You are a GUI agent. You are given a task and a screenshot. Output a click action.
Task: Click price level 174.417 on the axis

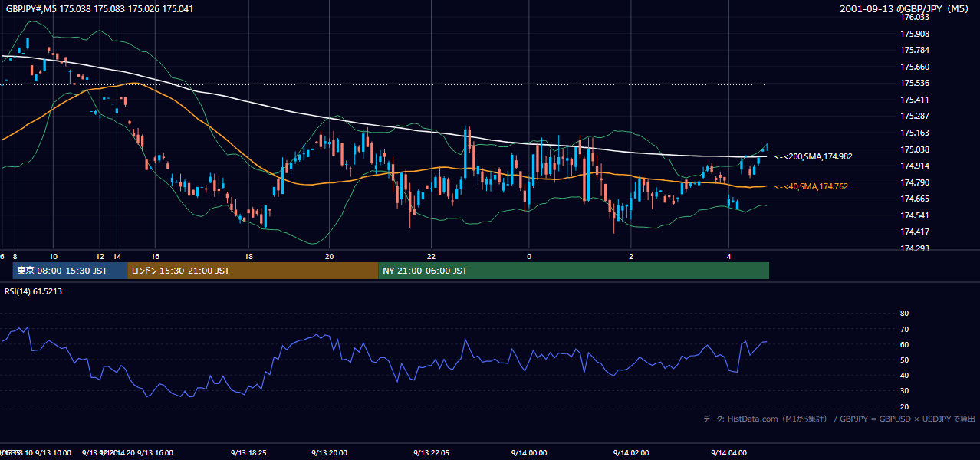(x=915, y=232)
